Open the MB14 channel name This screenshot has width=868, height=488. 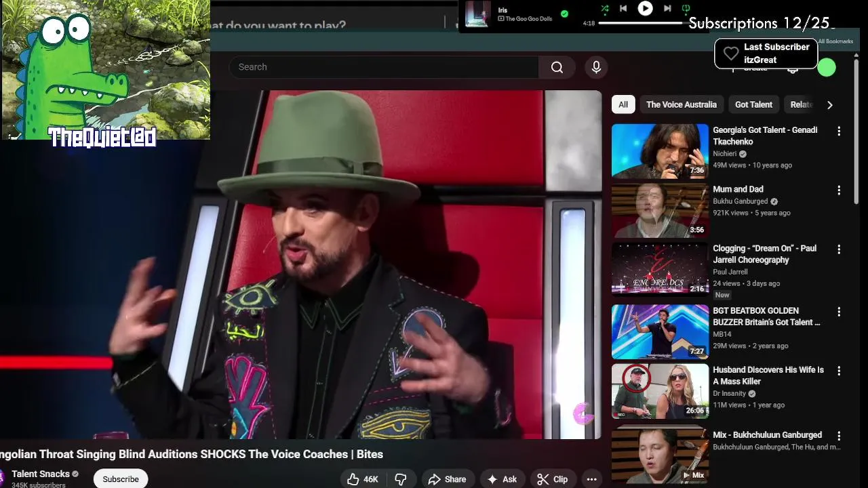(x=722, y=334)
